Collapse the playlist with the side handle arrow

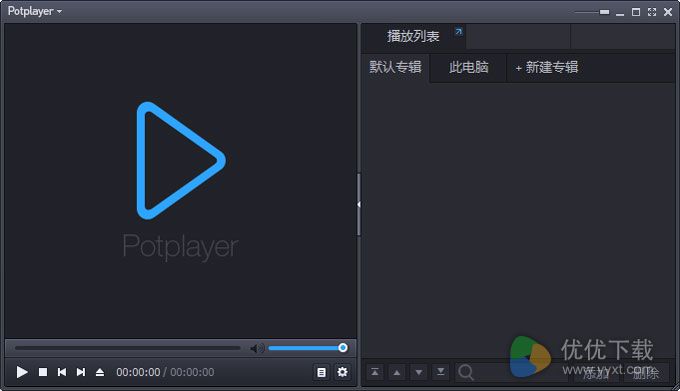click(x=359, y=204)
